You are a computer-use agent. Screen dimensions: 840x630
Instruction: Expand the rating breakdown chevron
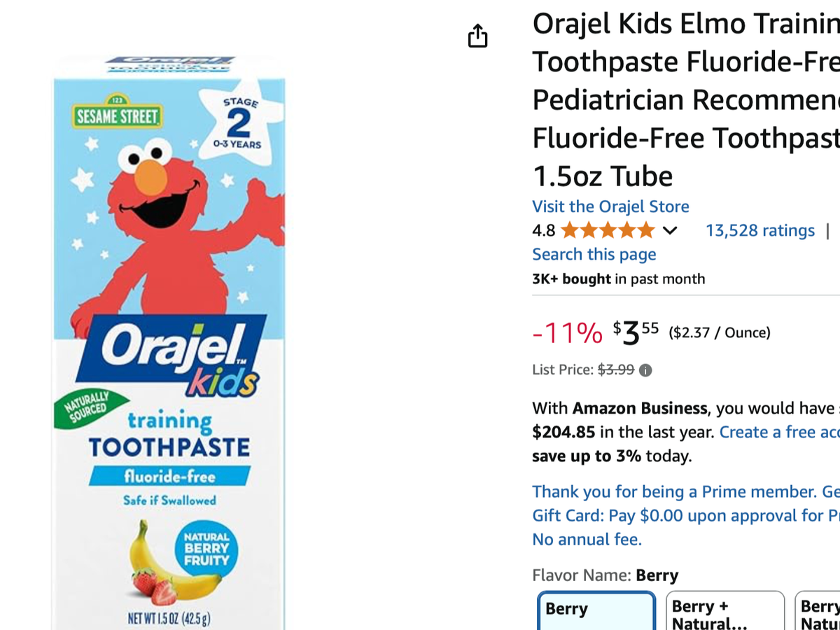click(670, 230)
